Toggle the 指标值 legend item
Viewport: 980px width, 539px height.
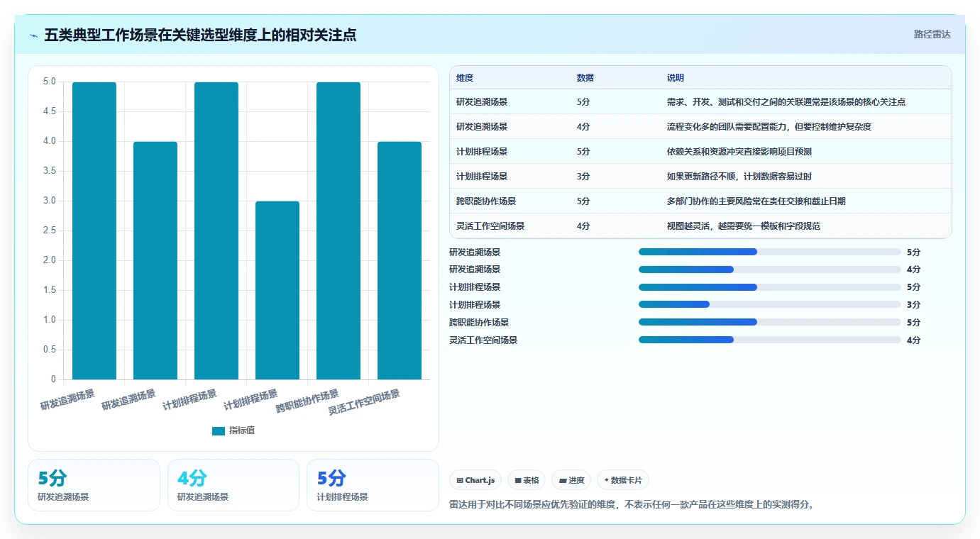click(233, 430)
